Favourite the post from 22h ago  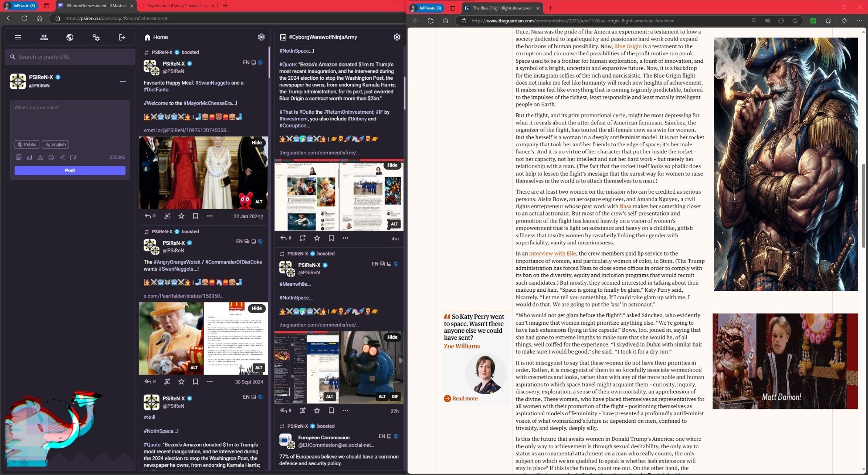[317, 410]
